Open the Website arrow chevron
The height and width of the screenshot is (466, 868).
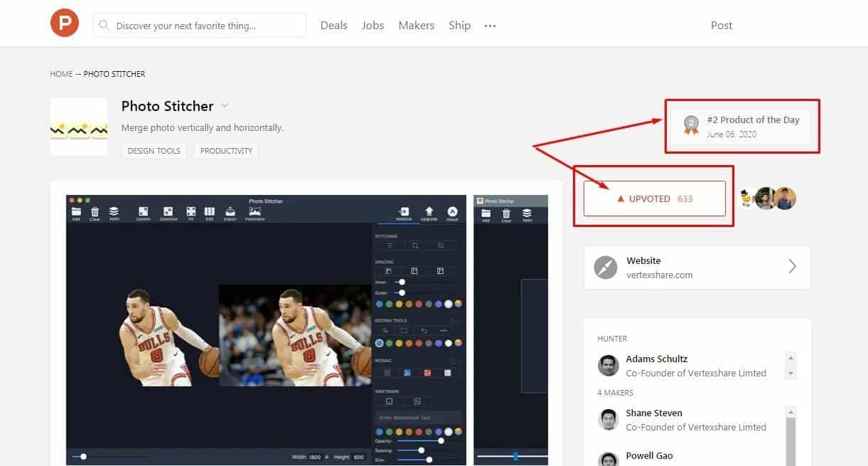coord(792,267)
